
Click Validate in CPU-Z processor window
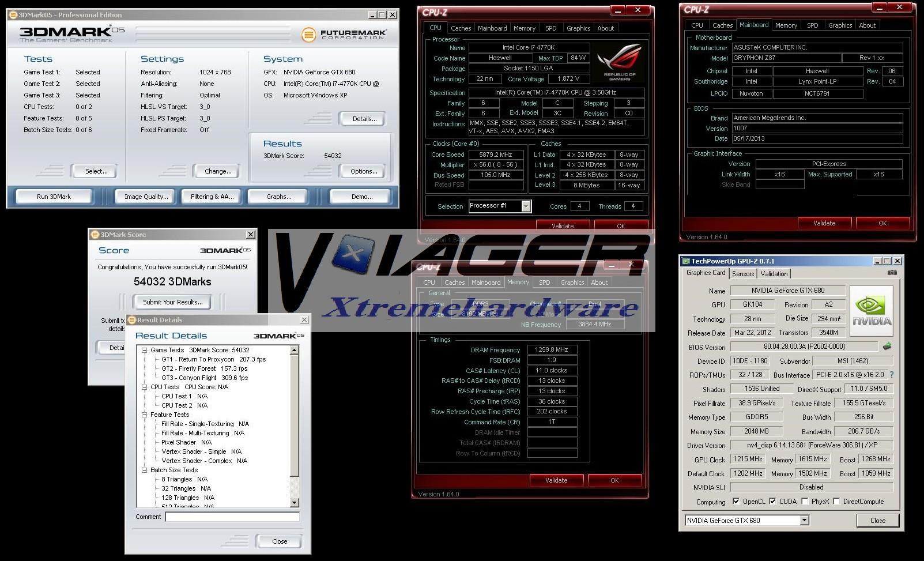click(x=563, y=226)
